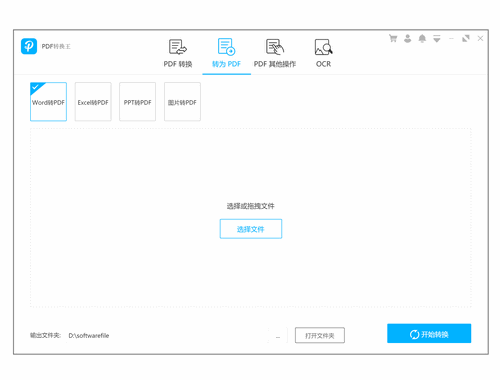This screenshot has height=380, width=500.
Task: Switch to the OCR tool icon
Action: point(323,47)
